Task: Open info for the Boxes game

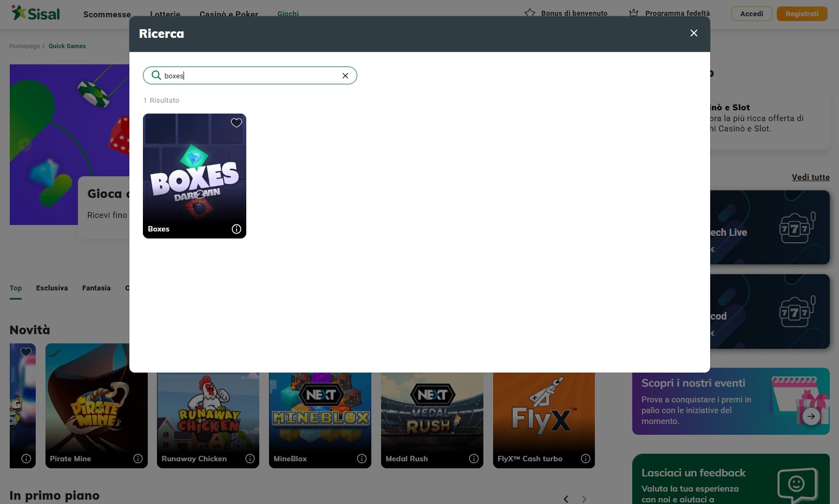Action: pyautogui.click(x=236, y=229)
